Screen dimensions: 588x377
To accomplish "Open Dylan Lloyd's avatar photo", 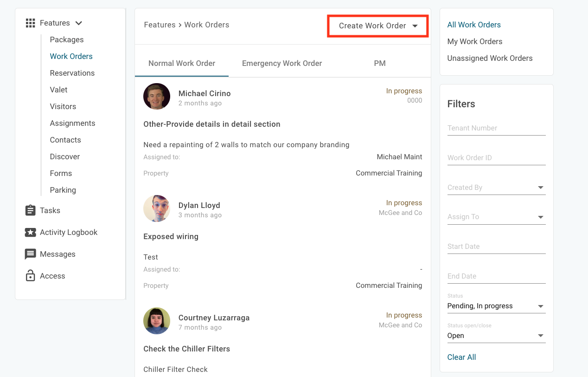I will [x=157, y=208].
